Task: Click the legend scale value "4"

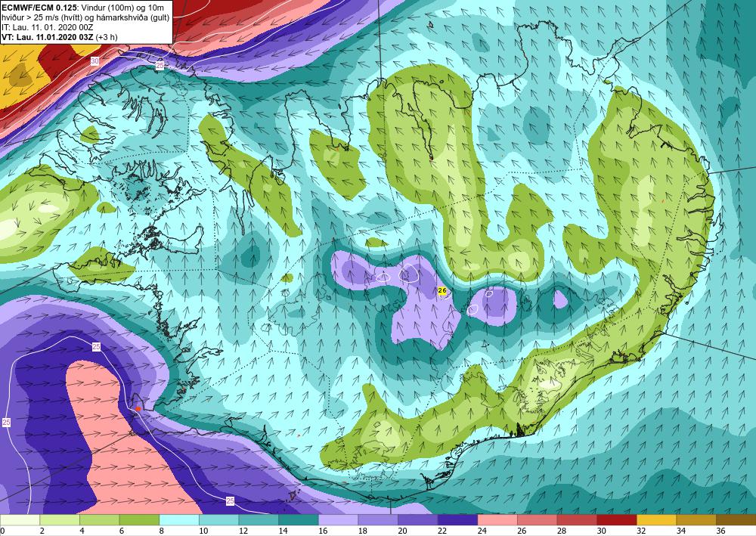Action: pyautogui.click(x=82, y=531)
